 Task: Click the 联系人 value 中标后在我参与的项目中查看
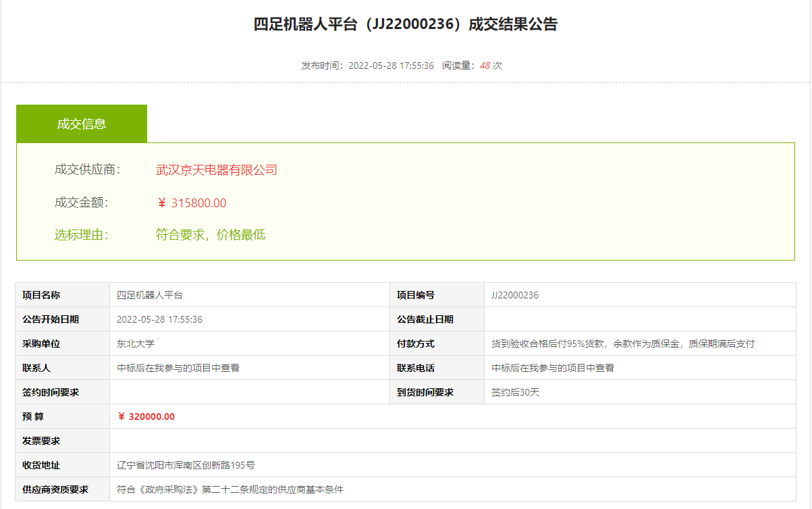pos(178,368)
